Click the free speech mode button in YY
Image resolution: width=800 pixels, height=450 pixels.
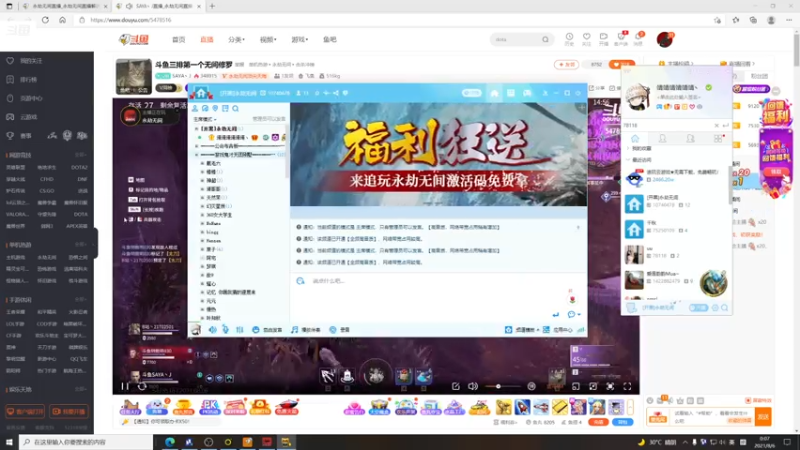tap(267, 330)
